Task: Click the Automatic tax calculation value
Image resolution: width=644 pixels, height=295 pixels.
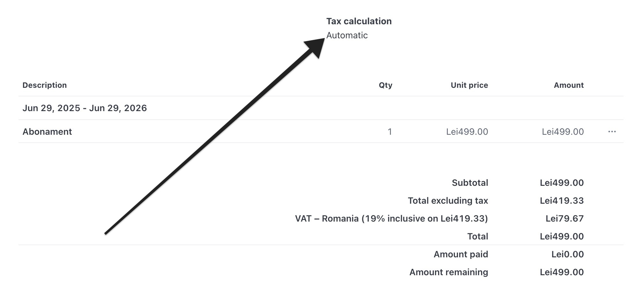Action: pos(347,35)
